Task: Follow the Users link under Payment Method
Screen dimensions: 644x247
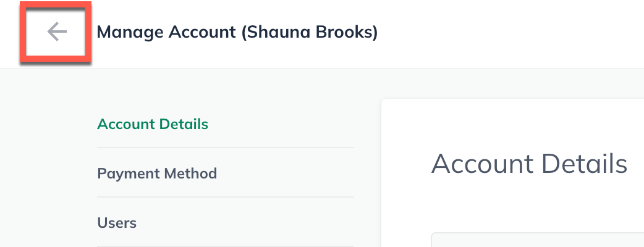Action: click(x=117, y=222)
